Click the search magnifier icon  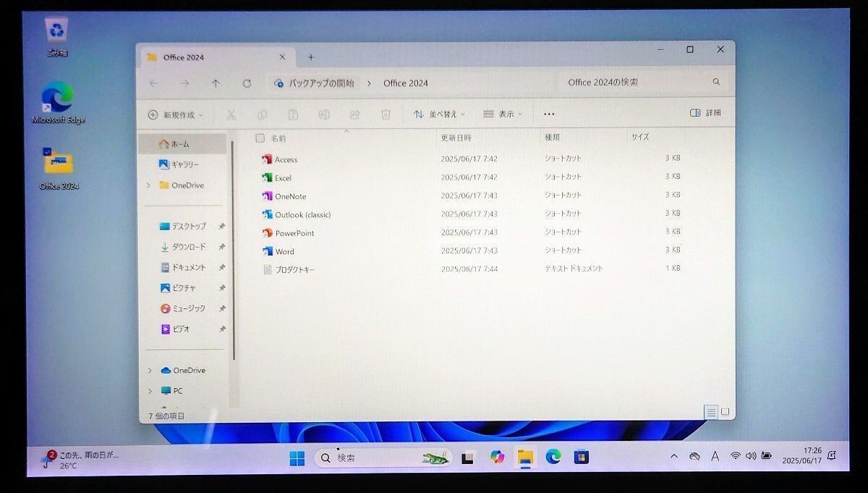pyautogui.click(x=716, y=83)
